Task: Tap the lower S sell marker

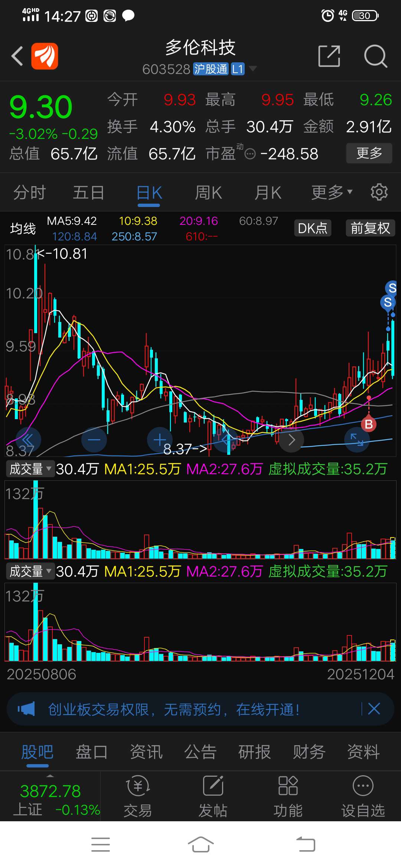Action: click(388, 302)
